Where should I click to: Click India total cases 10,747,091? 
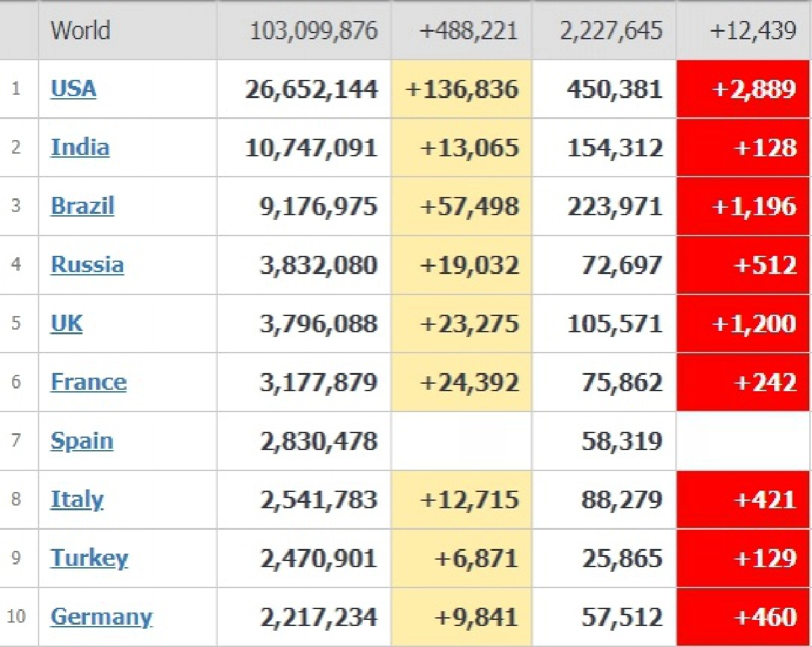[311, 148]
